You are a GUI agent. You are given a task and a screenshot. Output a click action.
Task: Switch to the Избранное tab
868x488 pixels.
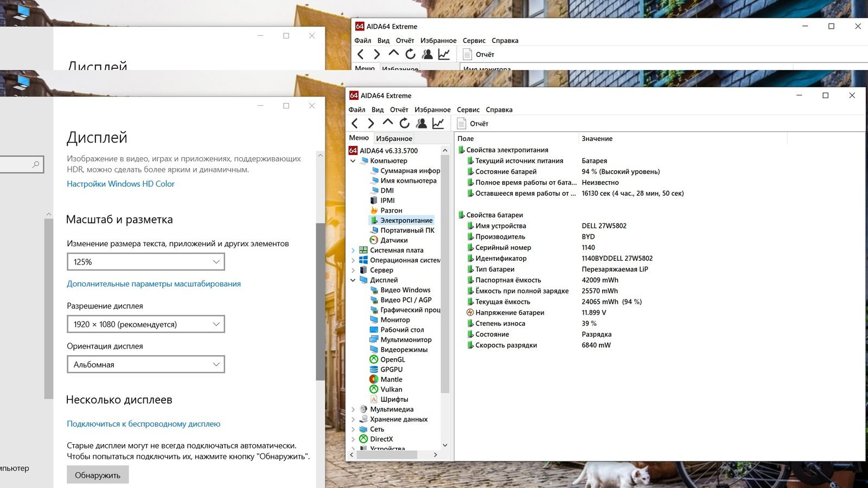(394, 138)
